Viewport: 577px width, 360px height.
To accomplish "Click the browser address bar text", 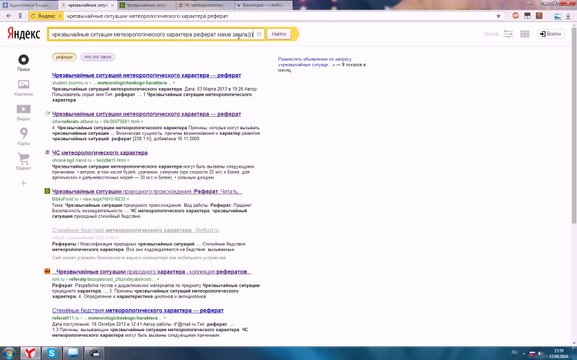I will 147,16.
